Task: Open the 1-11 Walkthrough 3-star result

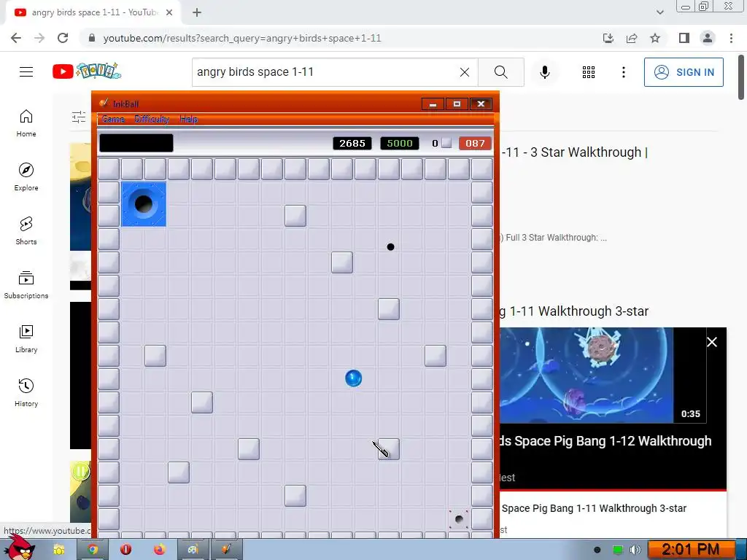Action: (x=574, y=311)
